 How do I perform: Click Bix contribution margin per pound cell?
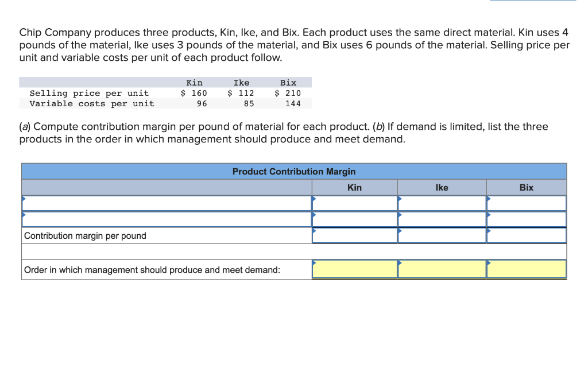[527, 235]
